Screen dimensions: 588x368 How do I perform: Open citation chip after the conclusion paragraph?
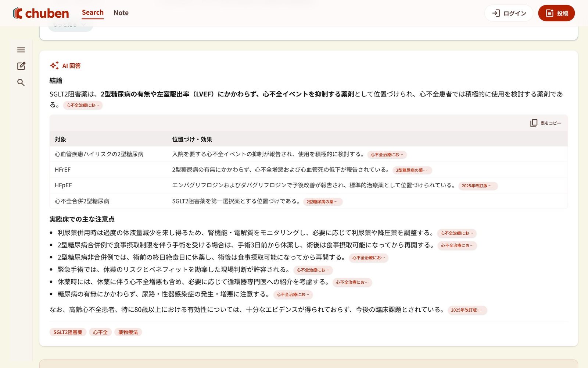click(83, 105)
